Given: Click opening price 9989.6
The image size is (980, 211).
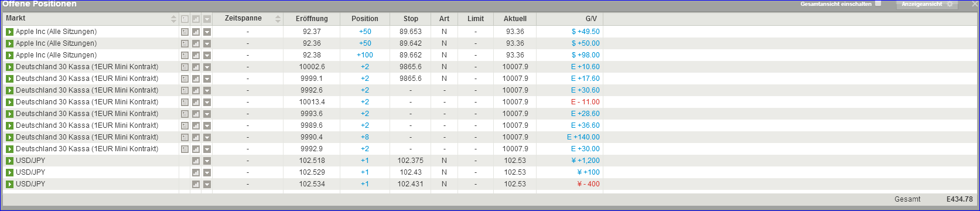Looking at the screenshot, I should pyautogui.click(x=312, y=125).
